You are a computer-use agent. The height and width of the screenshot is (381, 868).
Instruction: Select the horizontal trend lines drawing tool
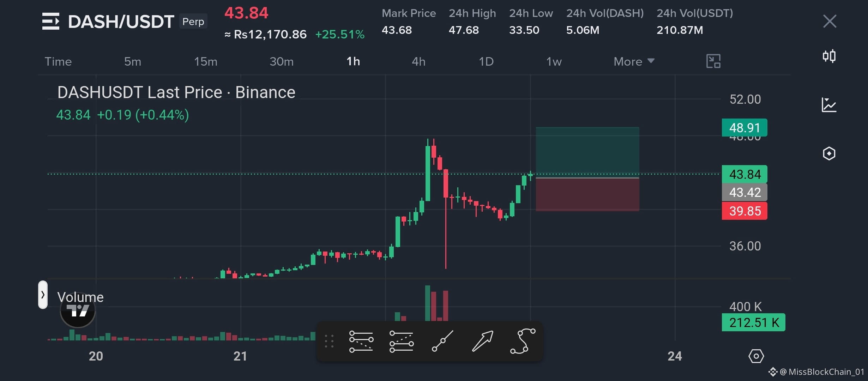[x=361, y=341]
